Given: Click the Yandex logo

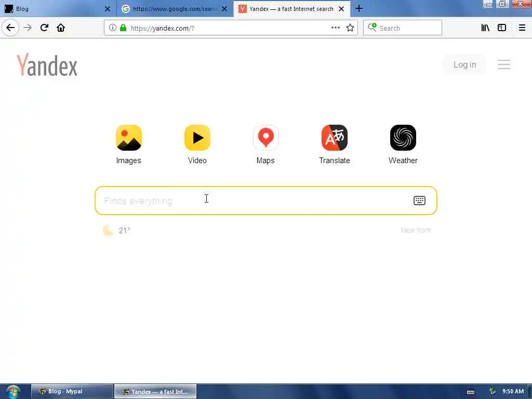Looking at the screenshot, I should [47, 64].
